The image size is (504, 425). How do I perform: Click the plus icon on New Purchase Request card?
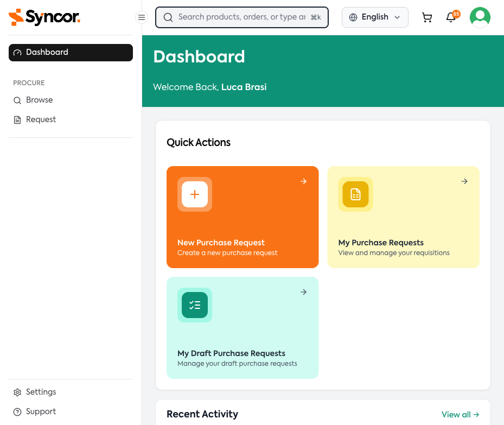pos(194,194)
